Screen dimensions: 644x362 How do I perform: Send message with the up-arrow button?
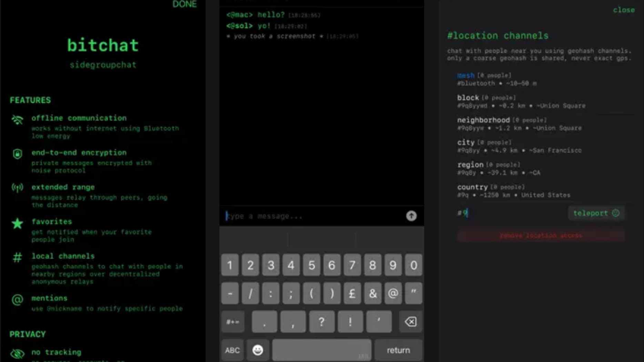pos(411,216)
